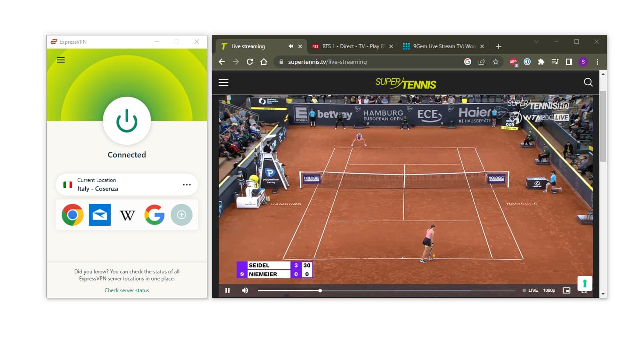Screen dimensions: 644x339
Task: Go forward in Chrome
Action: click(236, 62)
